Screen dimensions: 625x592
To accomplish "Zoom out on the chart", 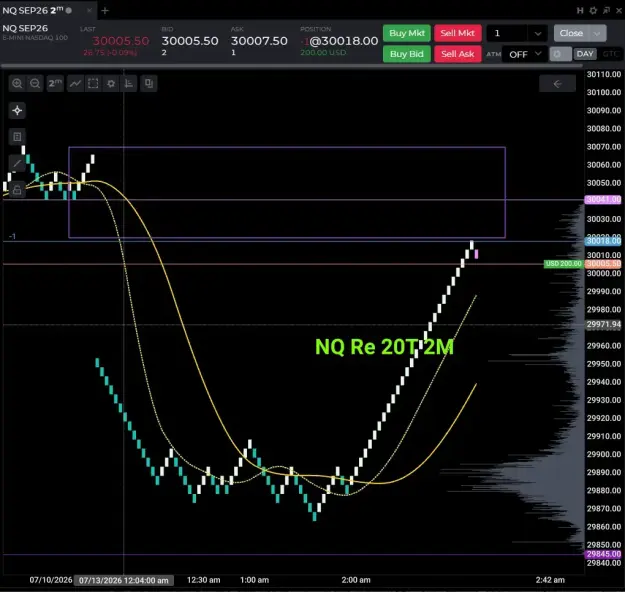I will click(35, 84).
